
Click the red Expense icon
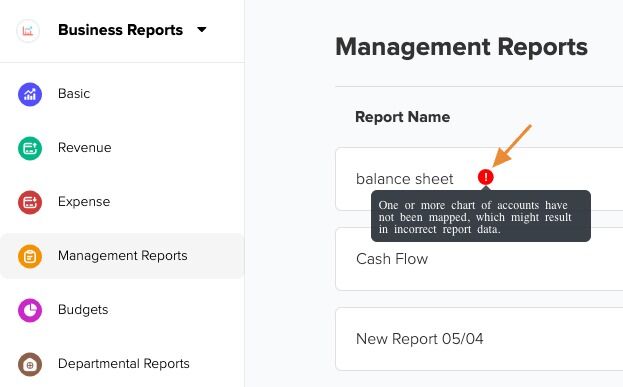[30, 202]
